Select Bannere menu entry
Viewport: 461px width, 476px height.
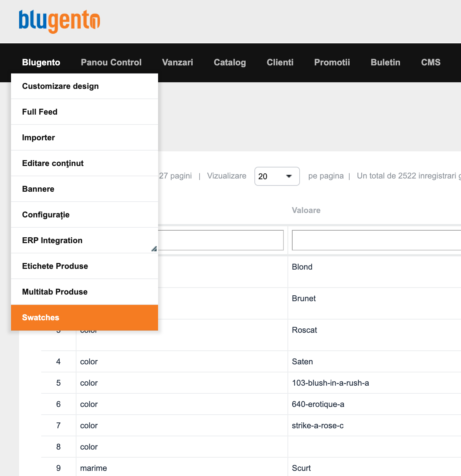[85, 189]
